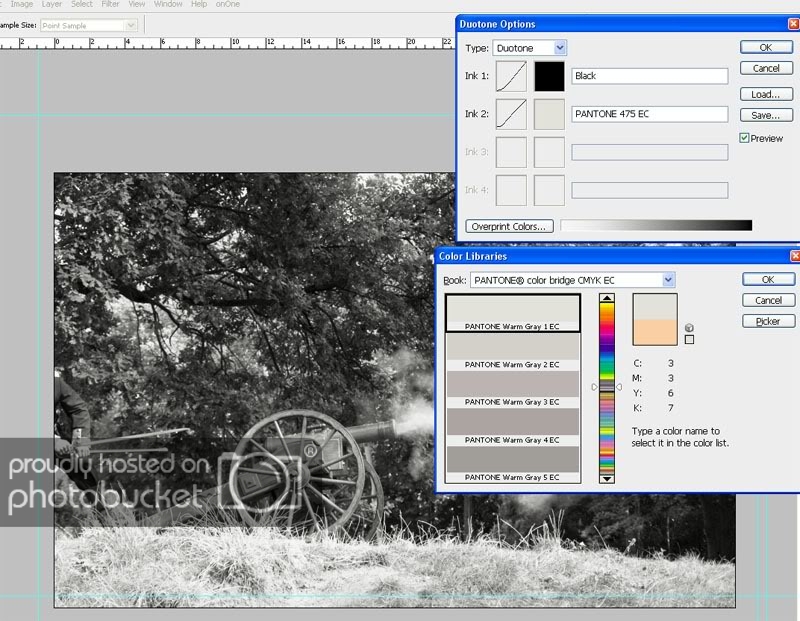
Task: Expand the Type dropdown set to Duotone
Action: pyautogui.click(x=559, y=48)
